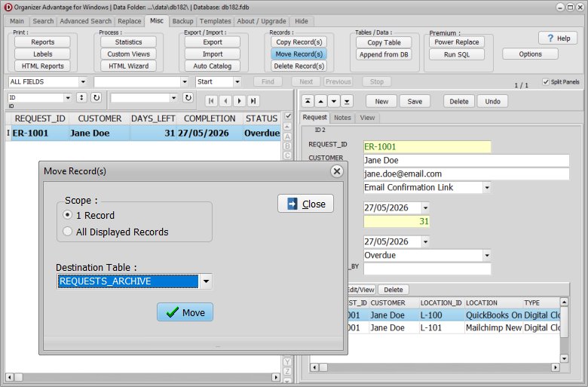The width and height of the screenshot is (588, 387).
Task: Select All Displayed Records scope option
Action: coord(68,232)
